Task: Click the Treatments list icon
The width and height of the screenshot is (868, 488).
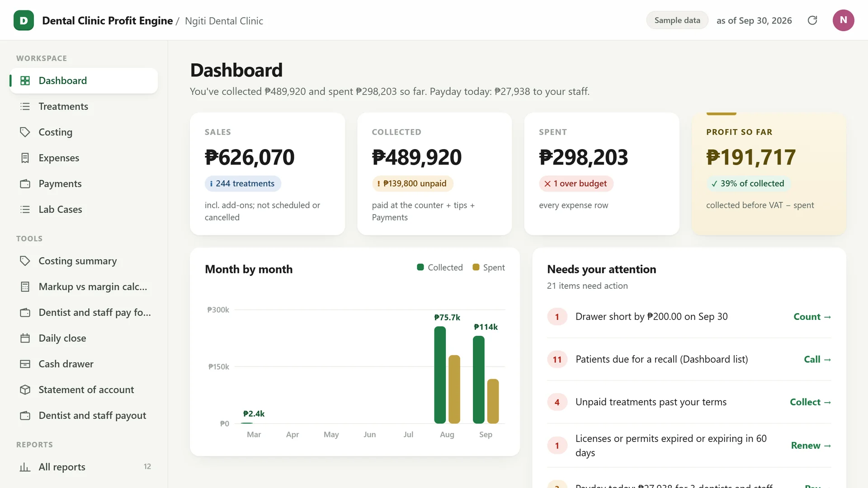Action: [25, 106]
